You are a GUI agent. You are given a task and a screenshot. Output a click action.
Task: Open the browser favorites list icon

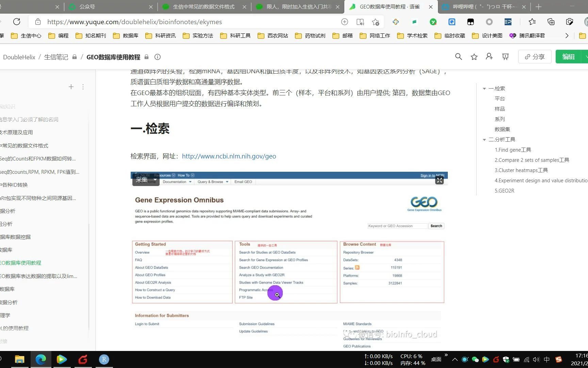pyautogui.click(x=532, y=22)
